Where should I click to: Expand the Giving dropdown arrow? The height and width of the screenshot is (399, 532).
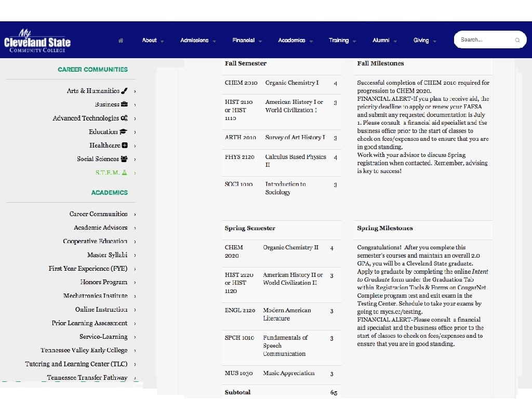point(435,41)
